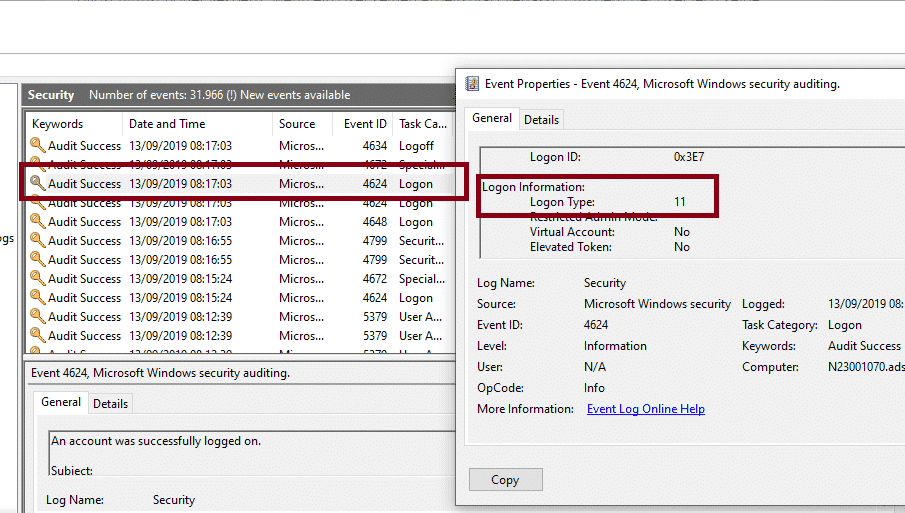The image size is (905, 513).
Task: Click the Source column header
Action: tap(297, 124)
